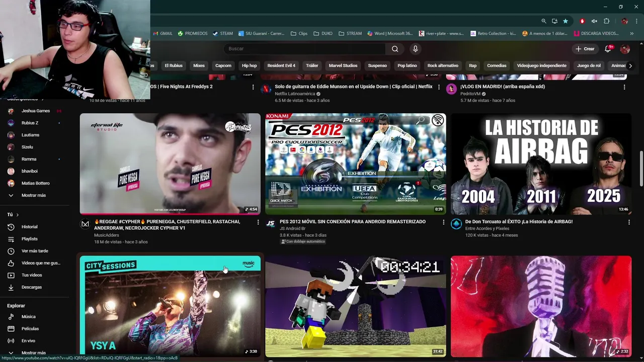Open options for the Eddie Munson clip
The width and height of the screenshot is (644, 362).
point(439,87)
